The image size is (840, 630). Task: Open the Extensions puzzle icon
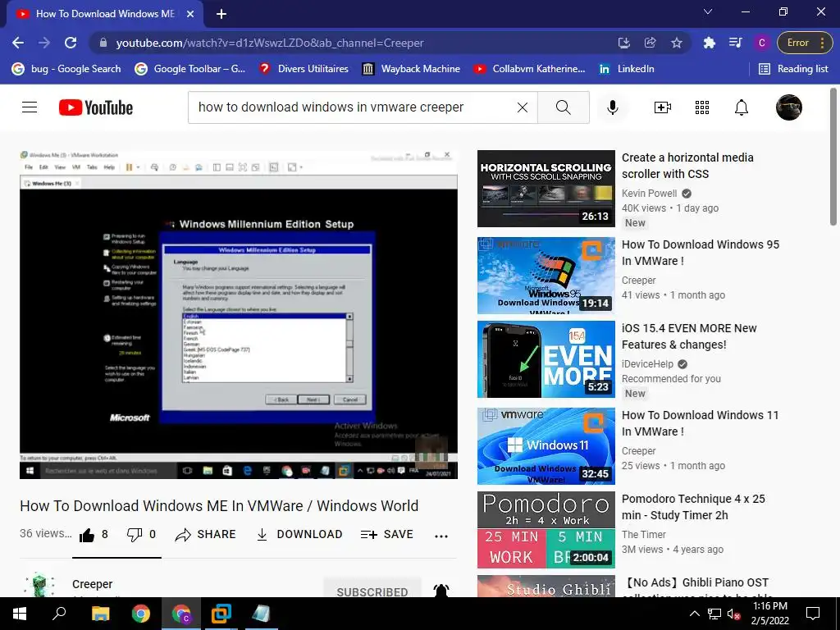pos(710,43)
